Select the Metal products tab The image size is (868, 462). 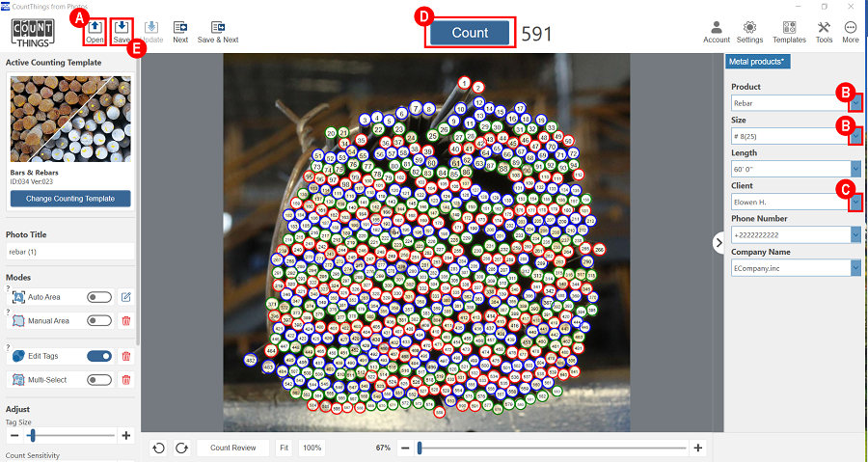point(758,62)
